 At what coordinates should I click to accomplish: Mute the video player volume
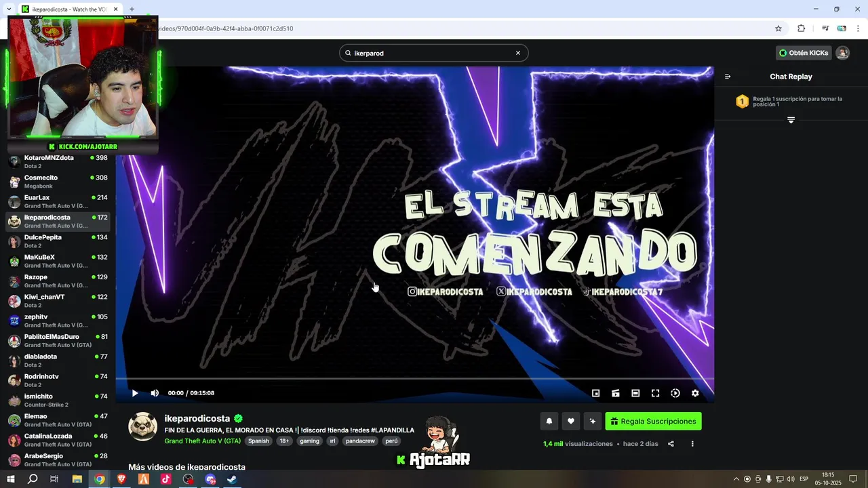click(x=155, y=393)
